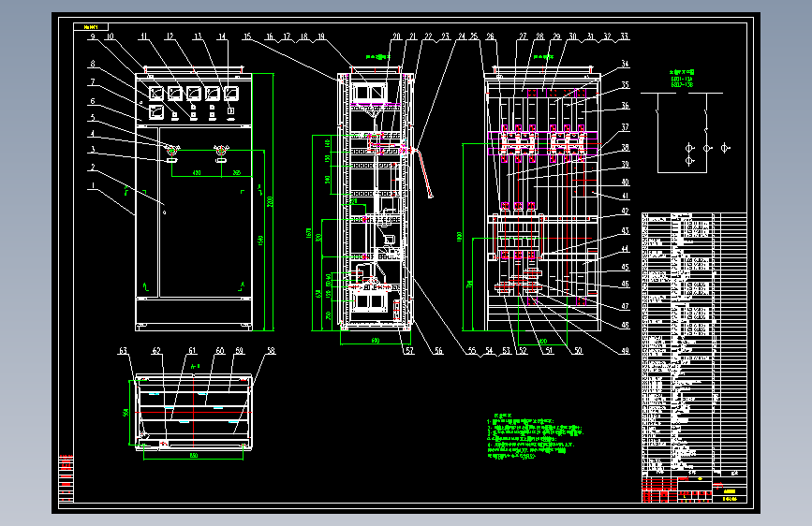Click callout number 55 label
Image resolution: width=812 pixels, height=526 pixels.
[x=472, y=350]
